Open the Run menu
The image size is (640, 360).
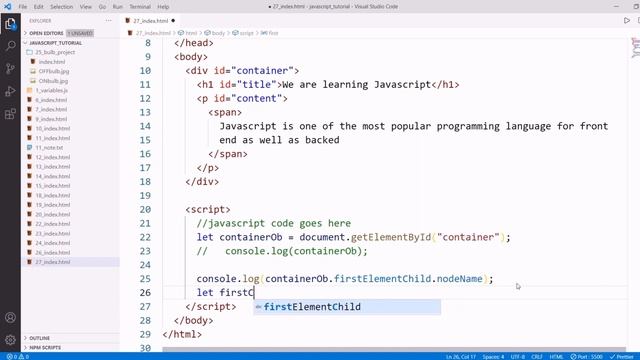[x=118, y=7]
